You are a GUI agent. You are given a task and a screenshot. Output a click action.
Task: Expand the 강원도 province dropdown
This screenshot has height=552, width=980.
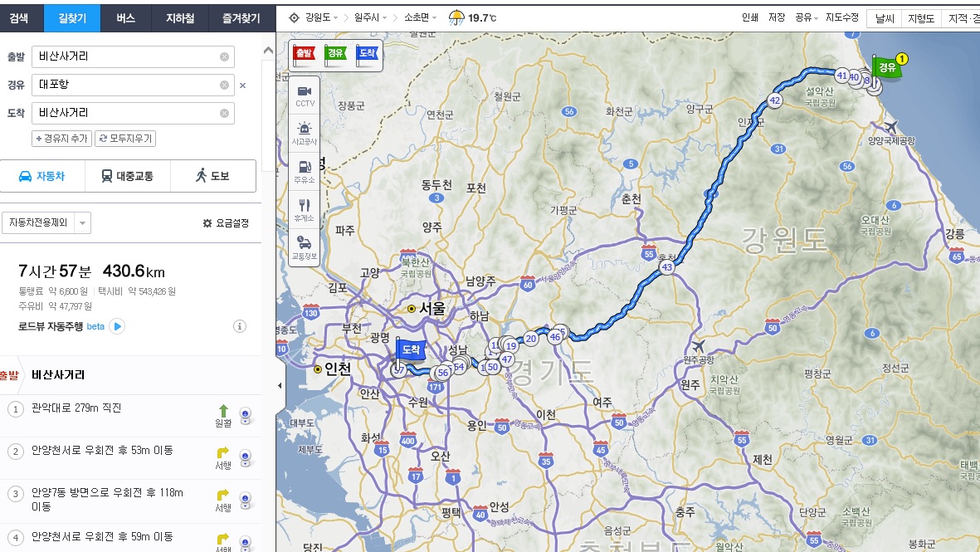click(320, 17)
